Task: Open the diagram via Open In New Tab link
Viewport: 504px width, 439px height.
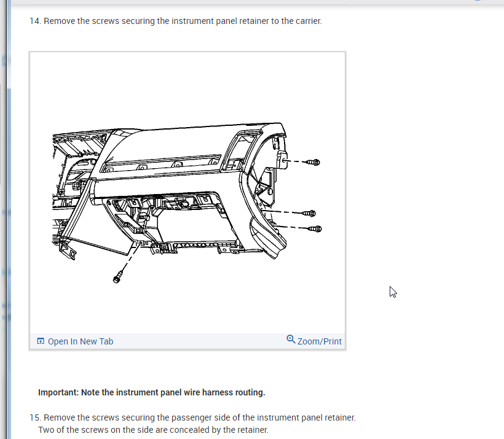Action: point(81,341)
